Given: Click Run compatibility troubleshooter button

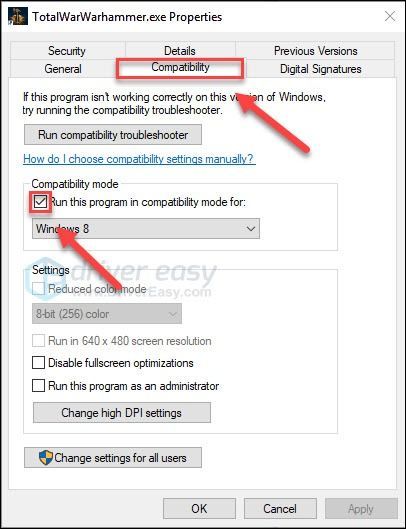Looking at the screenshot, I should point(113,135).
